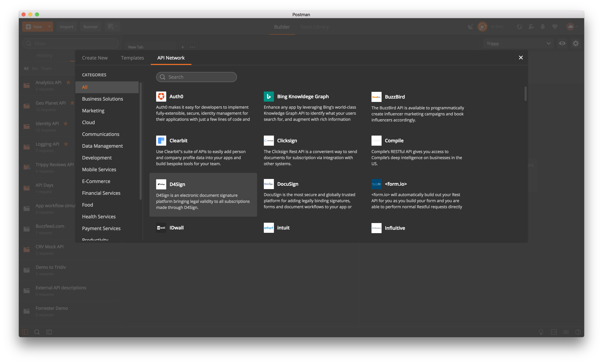Open the Import dialog
The height and width of the screenshot is (364, 603).
[66, 27]
